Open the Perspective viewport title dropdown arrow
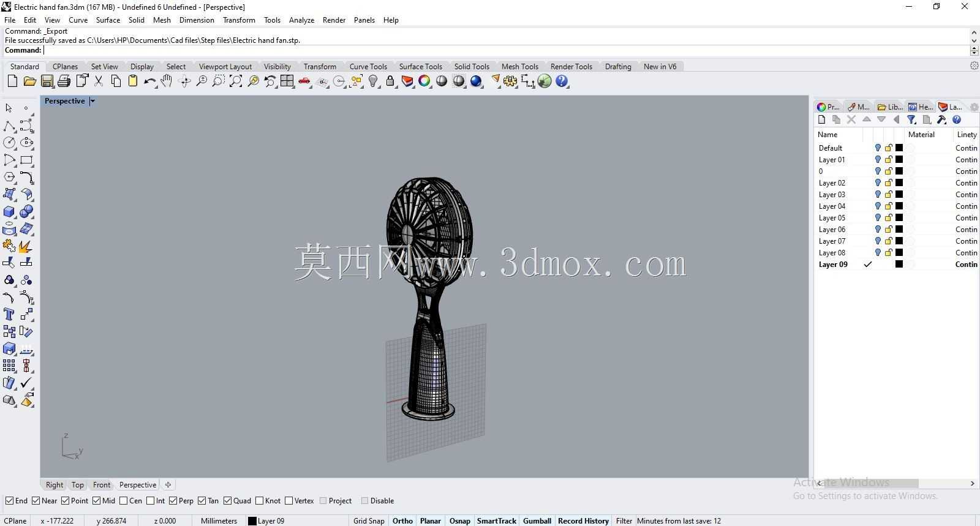Image resolution: width=980 pixels, height=526 pixels. pos(92,101)
